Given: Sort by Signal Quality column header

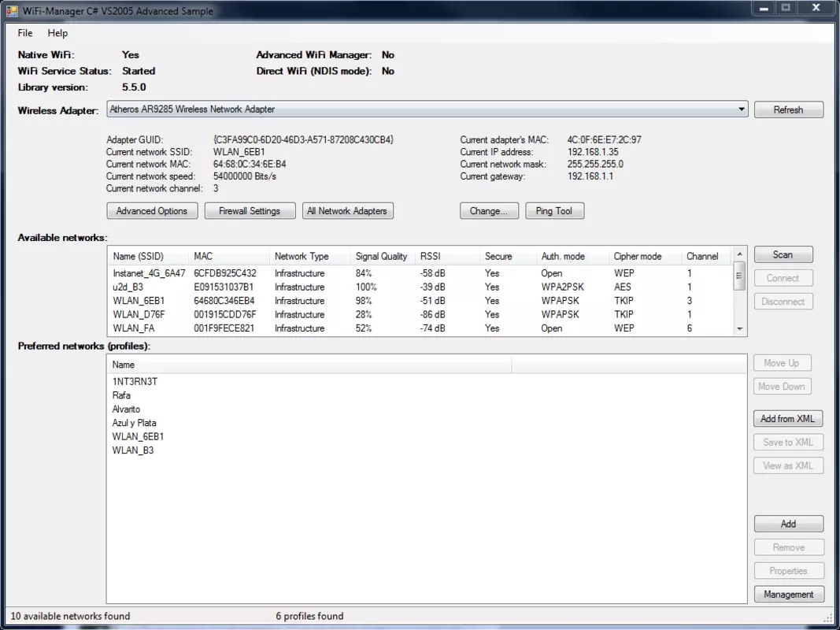Looking at the screenshot, I should 383,257.
